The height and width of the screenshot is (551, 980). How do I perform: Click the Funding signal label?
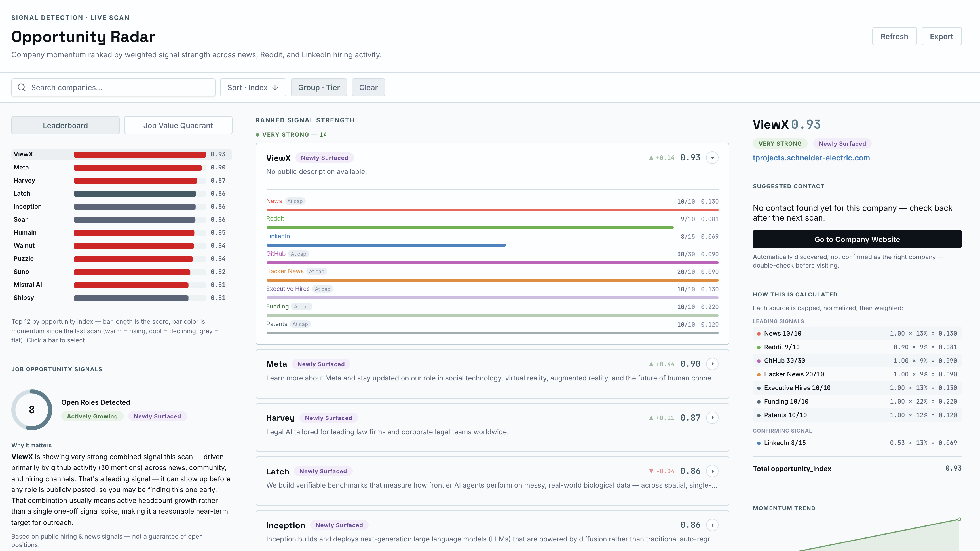[x=277, y=306]
